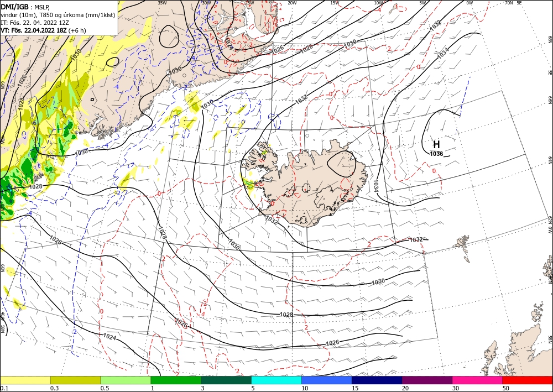
Task: Click the '0.3' legend scale value
Action: click(54, 388)
